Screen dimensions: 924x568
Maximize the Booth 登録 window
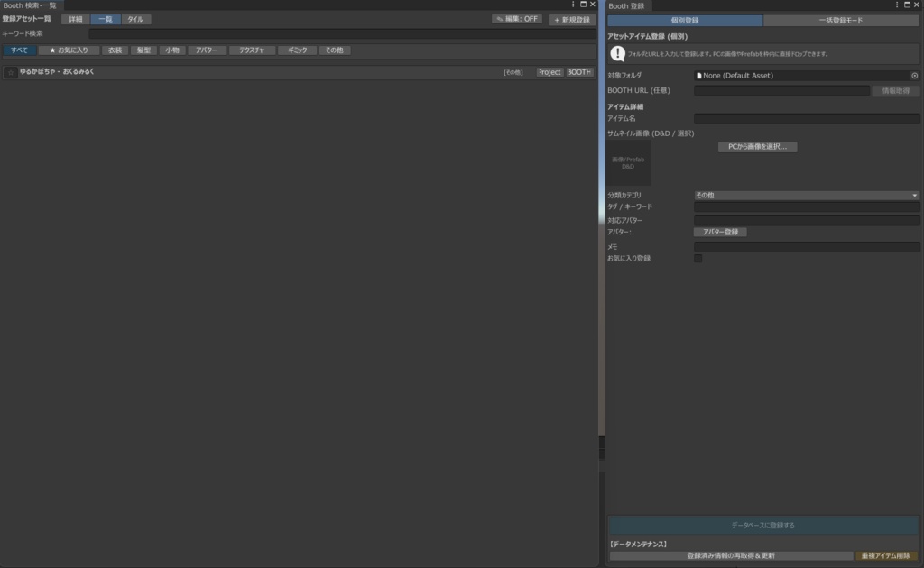point(907,5)
